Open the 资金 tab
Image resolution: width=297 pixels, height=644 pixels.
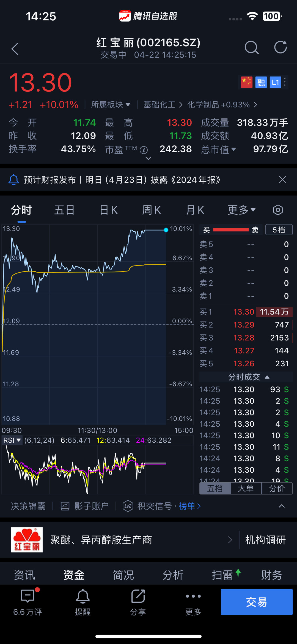[x=74, y=575]
